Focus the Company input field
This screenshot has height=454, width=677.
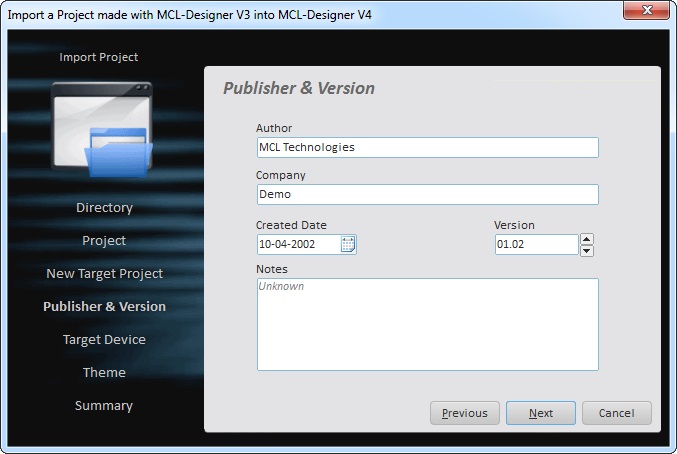coord(427,195)
